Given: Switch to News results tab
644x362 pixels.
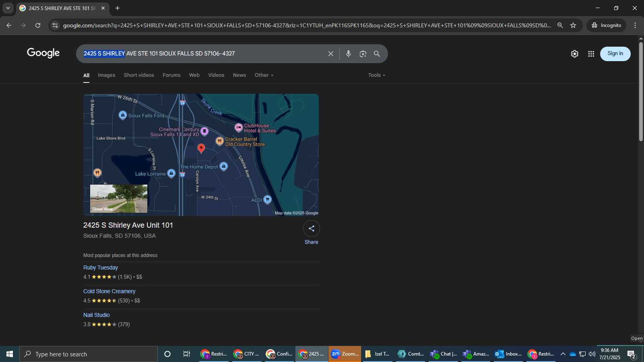Looking at the screenshot, I should pyautogui.click(x=239, y=75).
